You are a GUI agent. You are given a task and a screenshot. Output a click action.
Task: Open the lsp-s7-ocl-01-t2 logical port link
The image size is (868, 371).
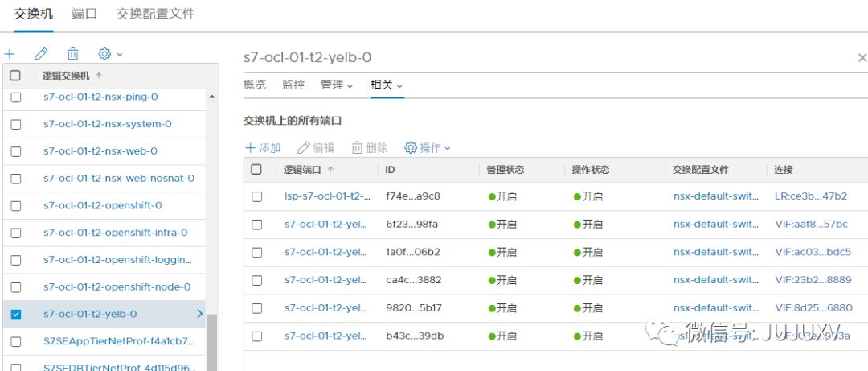point(328,196)
